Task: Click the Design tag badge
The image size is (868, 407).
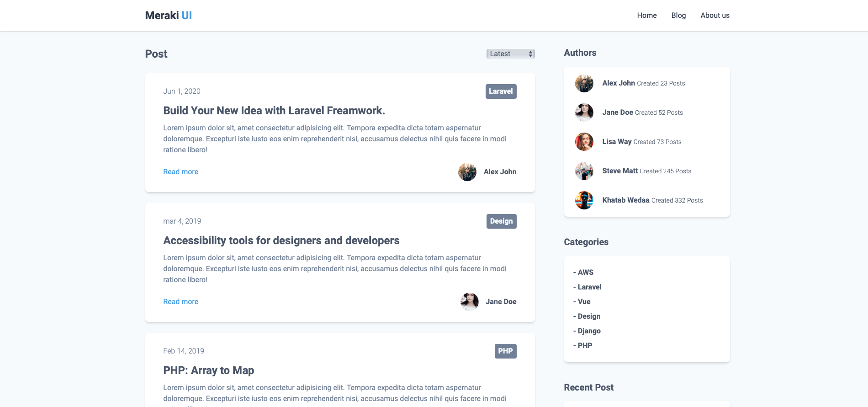Action: (x=501, y=221)
